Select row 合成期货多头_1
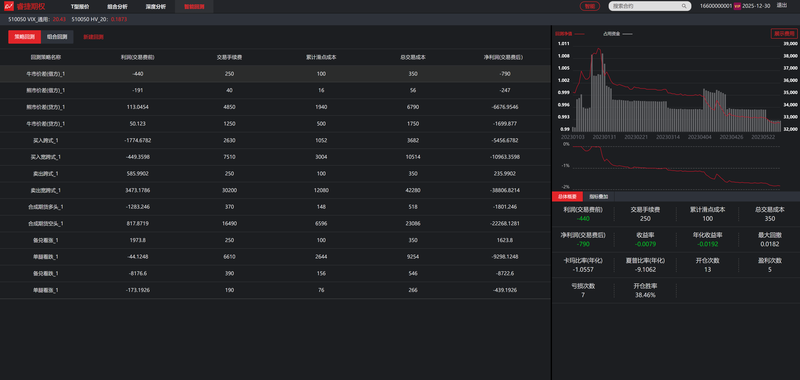The height and width of the screenshot is (380, 800). pos(276,207)
